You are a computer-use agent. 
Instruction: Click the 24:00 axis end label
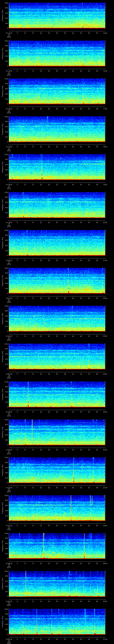point(105,374)
